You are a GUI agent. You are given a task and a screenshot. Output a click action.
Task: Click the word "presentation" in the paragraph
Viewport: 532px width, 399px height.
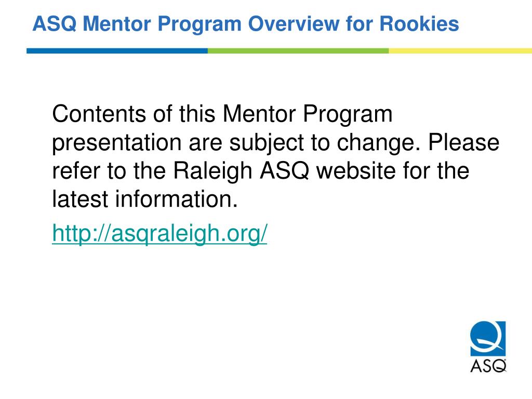click(x=117, y=142)
